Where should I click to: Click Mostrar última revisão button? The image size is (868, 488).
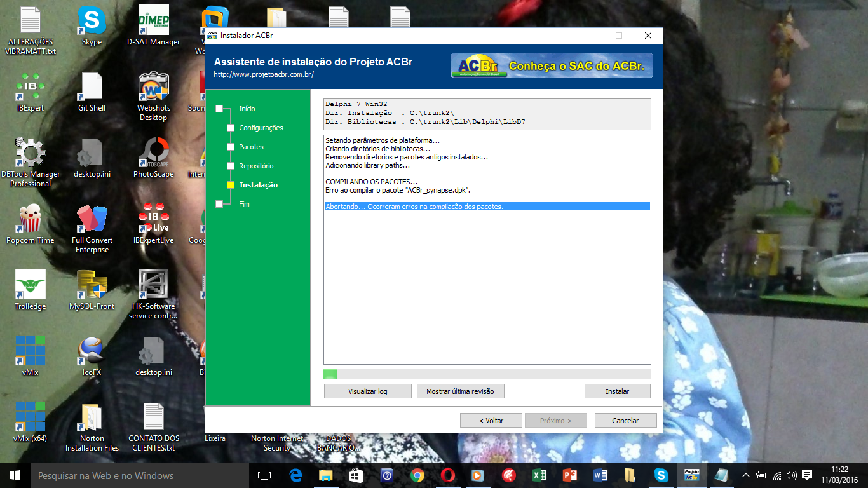tap(461, 391)
